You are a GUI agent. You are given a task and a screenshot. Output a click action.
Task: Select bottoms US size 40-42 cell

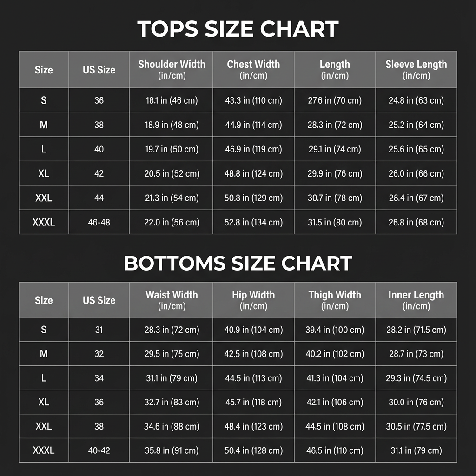pos(99,450)
